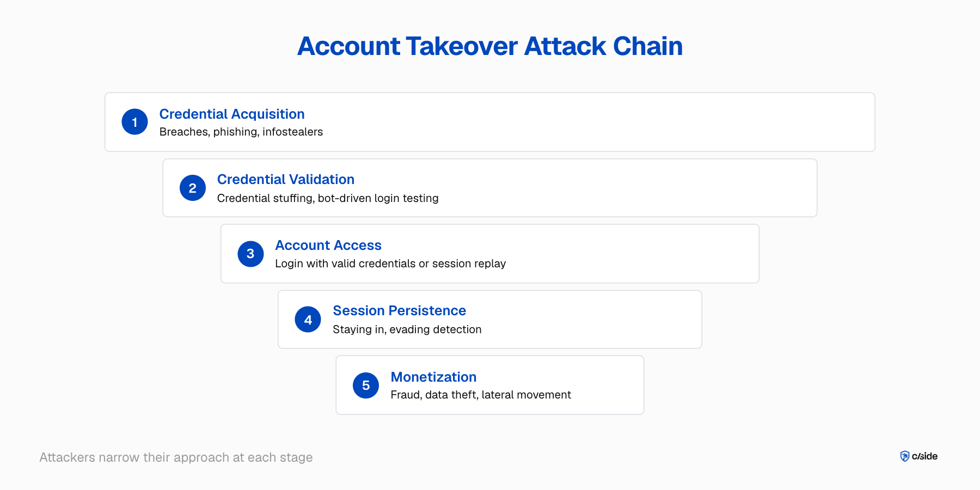Click the 'Attackers narrow their approach' caption
This screenshot has height=490, width=980.
pos(176,457)
